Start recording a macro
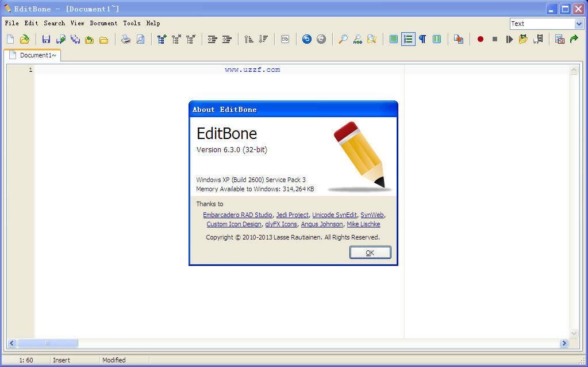 (480, 39)
